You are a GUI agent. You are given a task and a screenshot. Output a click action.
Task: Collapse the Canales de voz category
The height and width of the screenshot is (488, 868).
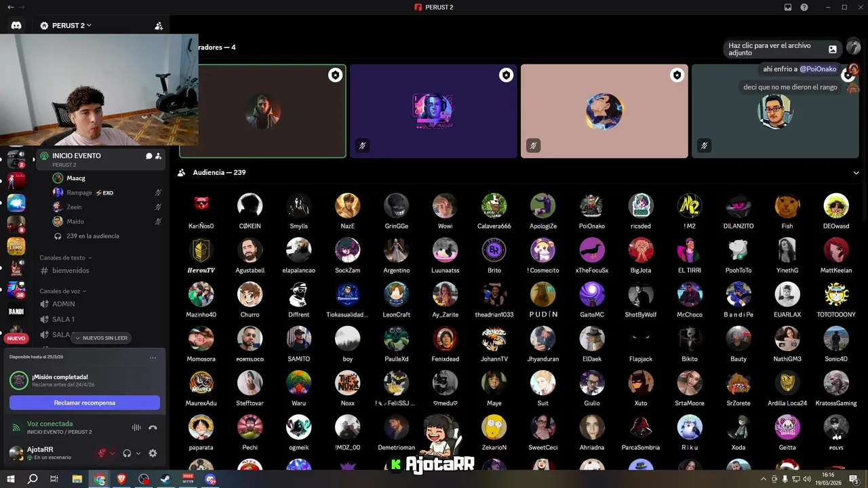pos(63,291)
